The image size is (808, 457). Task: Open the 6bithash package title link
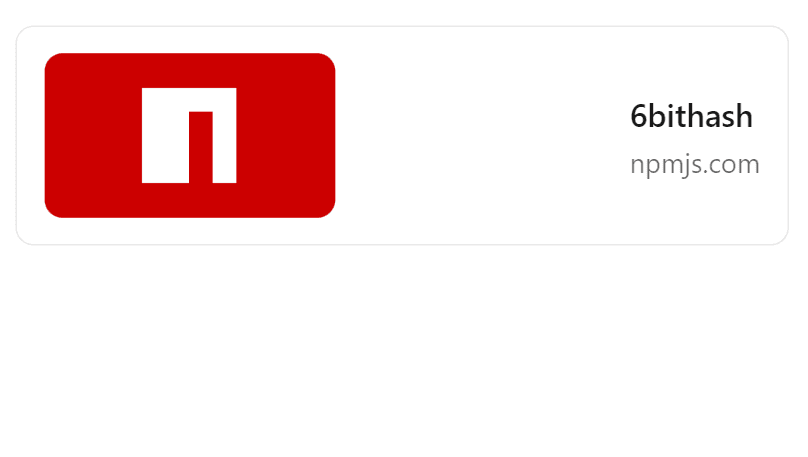coord(692,116)
